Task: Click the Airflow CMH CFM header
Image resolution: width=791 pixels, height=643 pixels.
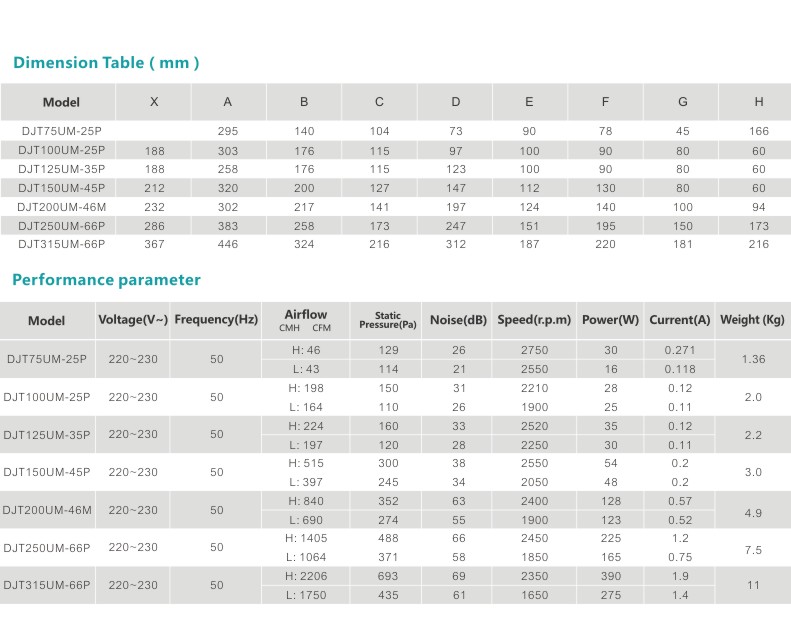Action: [305, 320]
